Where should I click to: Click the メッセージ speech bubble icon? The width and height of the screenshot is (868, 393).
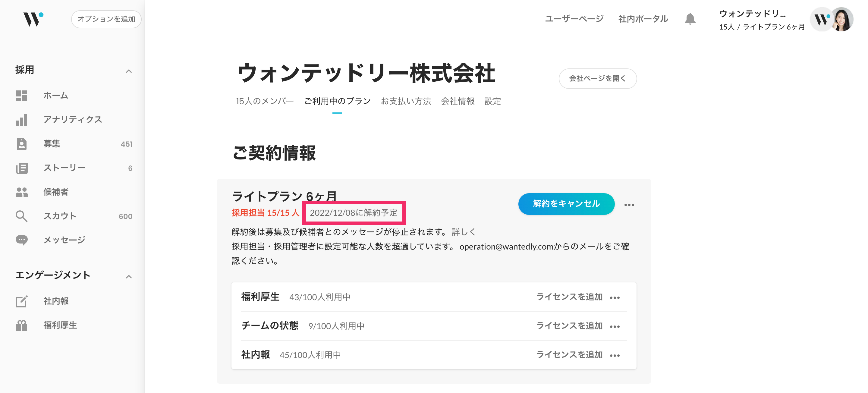click(22, 240)
